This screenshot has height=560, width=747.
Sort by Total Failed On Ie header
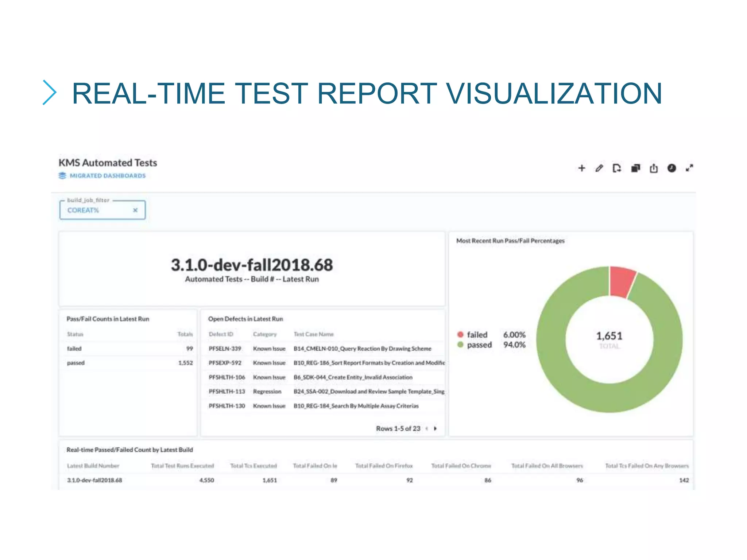pos(315,466)
